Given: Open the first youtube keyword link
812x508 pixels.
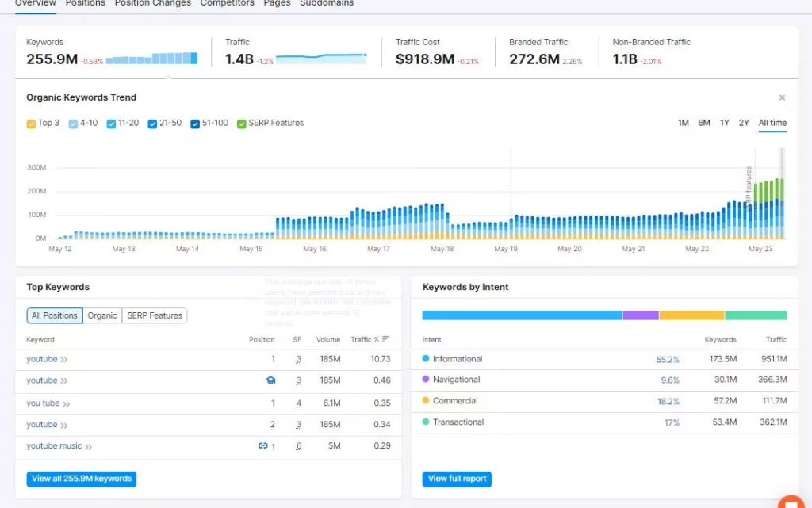Looking at the screenshot, I should tap(41, 359).
